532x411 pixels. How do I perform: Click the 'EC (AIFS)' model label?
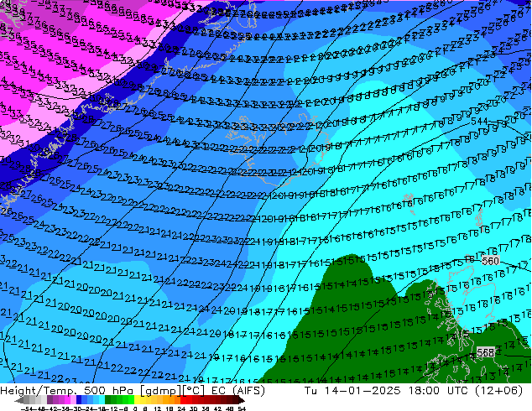tap(238, 391)
